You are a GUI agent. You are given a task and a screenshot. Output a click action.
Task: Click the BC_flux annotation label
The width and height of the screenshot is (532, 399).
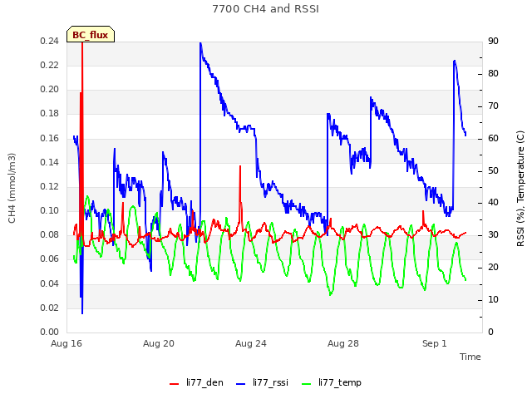(91, 34)
